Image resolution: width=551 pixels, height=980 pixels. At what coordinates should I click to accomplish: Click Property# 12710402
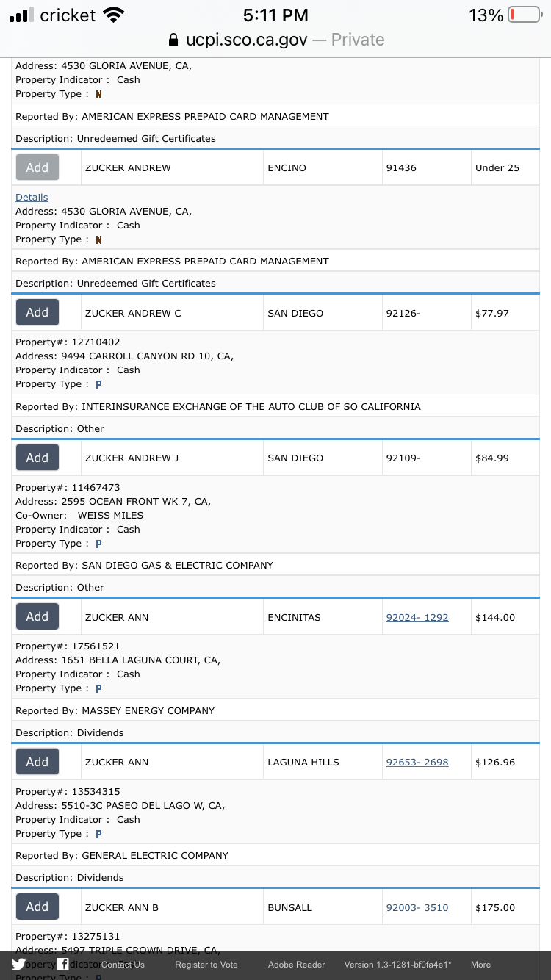(x=68, y=342)
